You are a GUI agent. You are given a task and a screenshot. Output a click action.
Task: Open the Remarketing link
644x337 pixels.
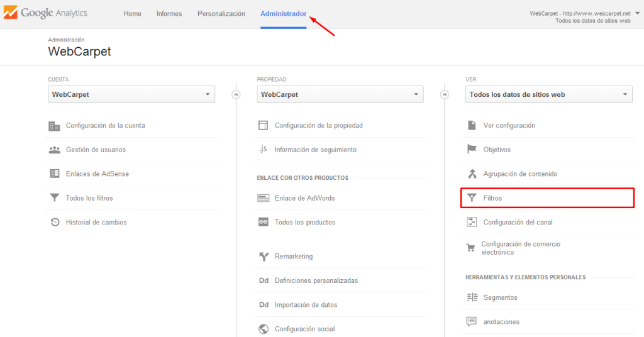tap(294, 257)
